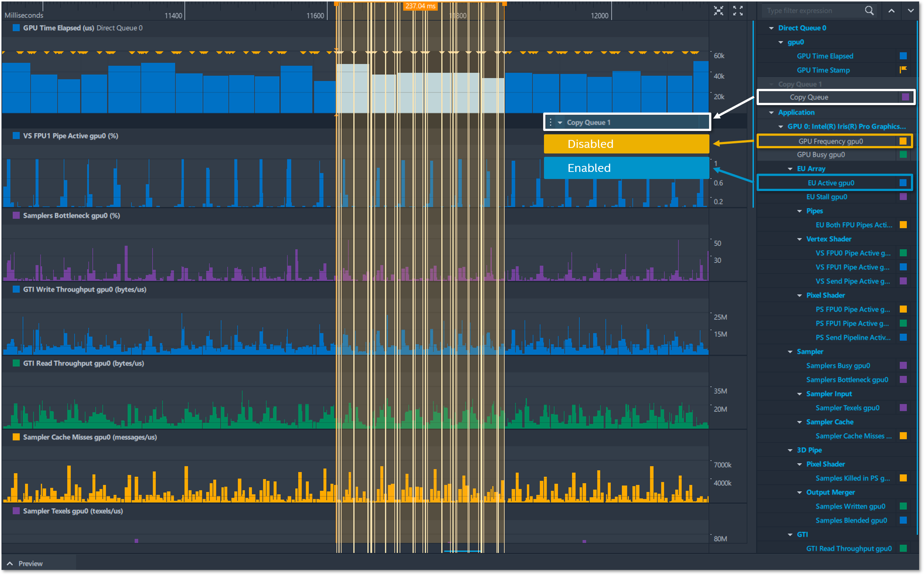Screen dimensions: 924x575
Task: Toggle the GPU Frequency gpu0 metric square
Action: 903,141
